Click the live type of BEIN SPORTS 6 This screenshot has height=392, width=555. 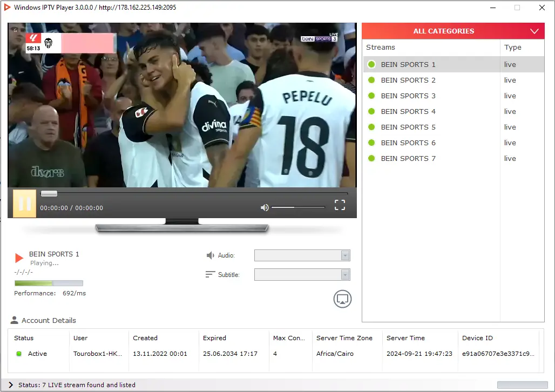tap(510, 143)
